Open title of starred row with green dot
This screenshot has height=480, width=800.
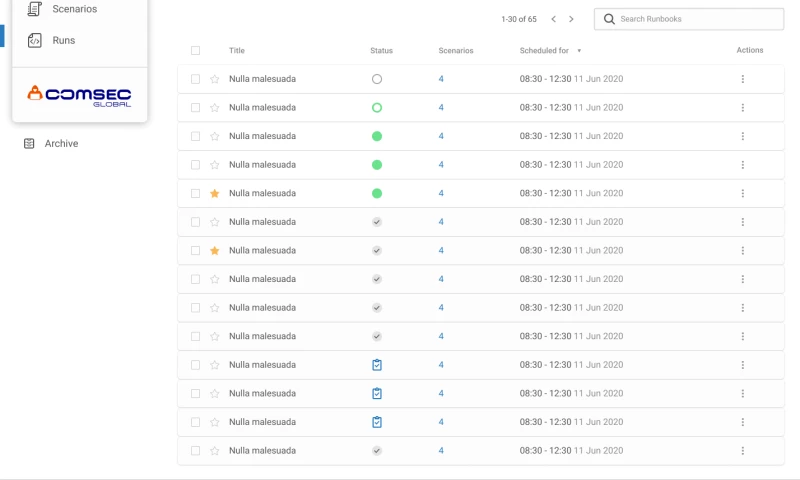point(262,193)
